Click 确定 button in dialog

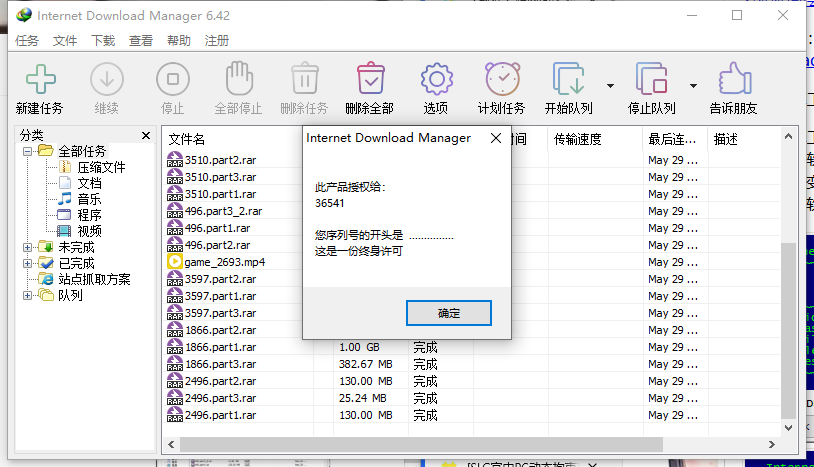449,313
